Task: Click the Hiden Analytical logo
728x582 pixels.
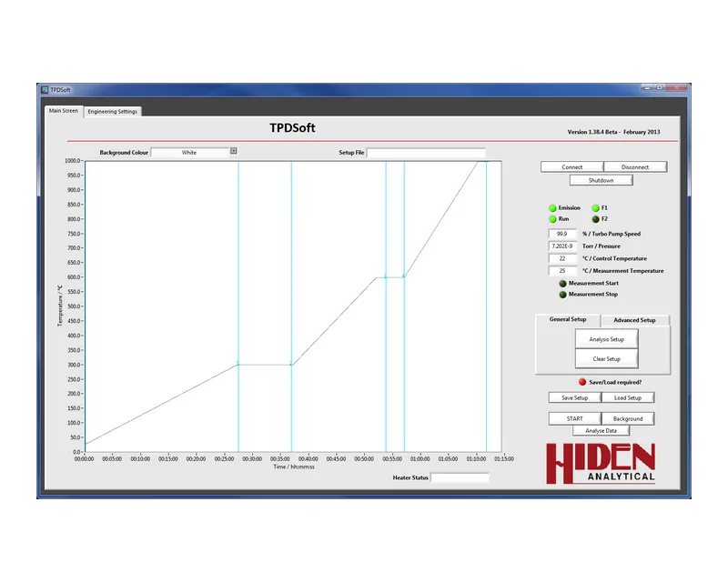Action: click(x=601, y=464)
